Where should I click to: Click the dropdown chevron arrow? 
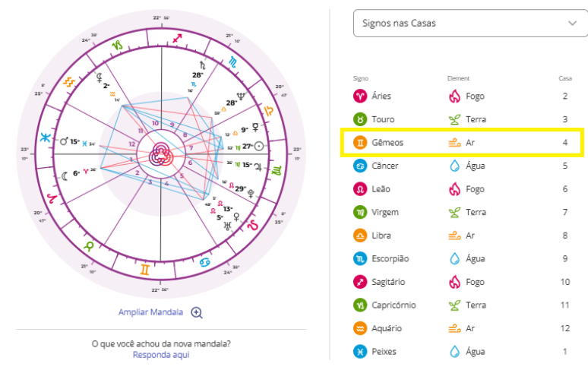pos(572,24)
